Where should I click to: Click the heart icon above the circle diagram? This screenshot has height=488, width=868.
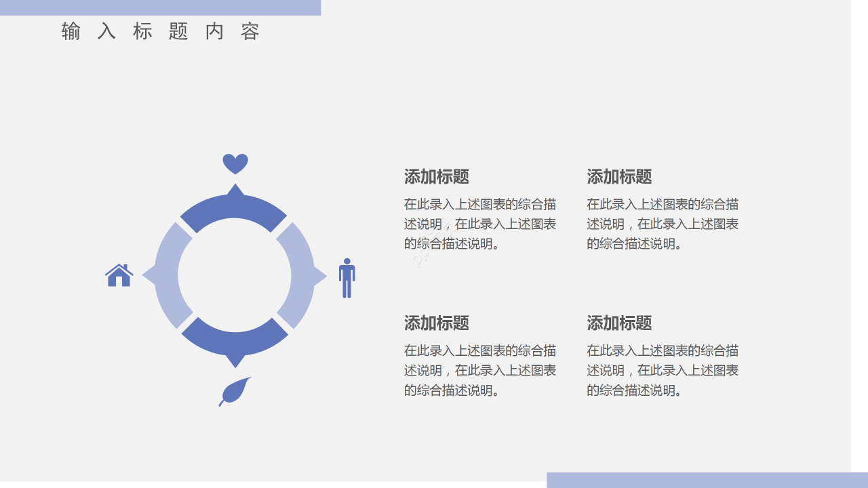(x=235, y=163)
